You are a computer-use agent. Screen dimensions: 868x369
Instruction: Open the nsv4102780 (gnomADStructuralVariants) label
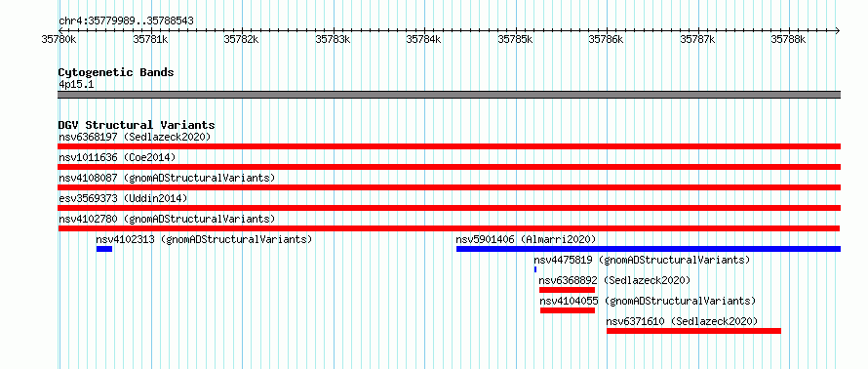(x=167, y=219)
